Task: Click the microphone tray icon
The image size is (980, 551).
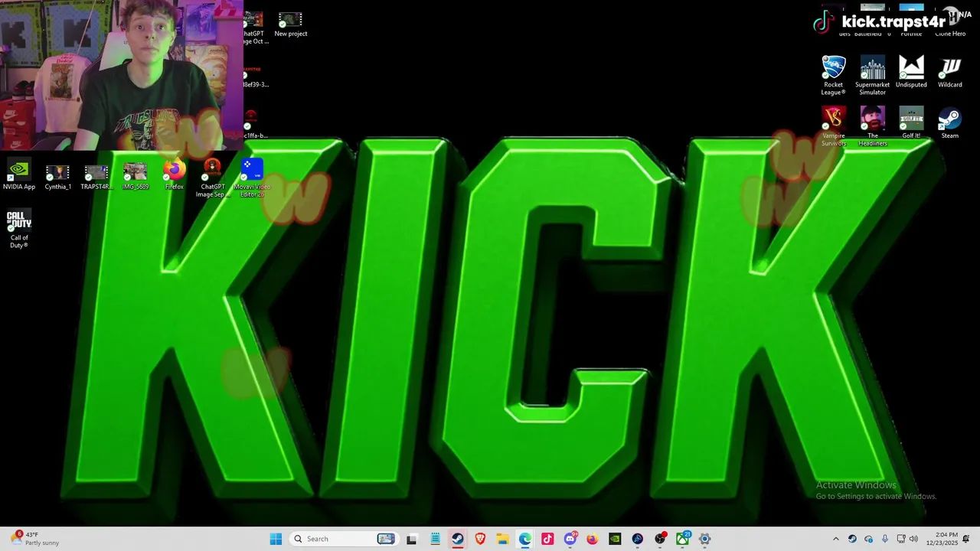Action: [885, 539]
